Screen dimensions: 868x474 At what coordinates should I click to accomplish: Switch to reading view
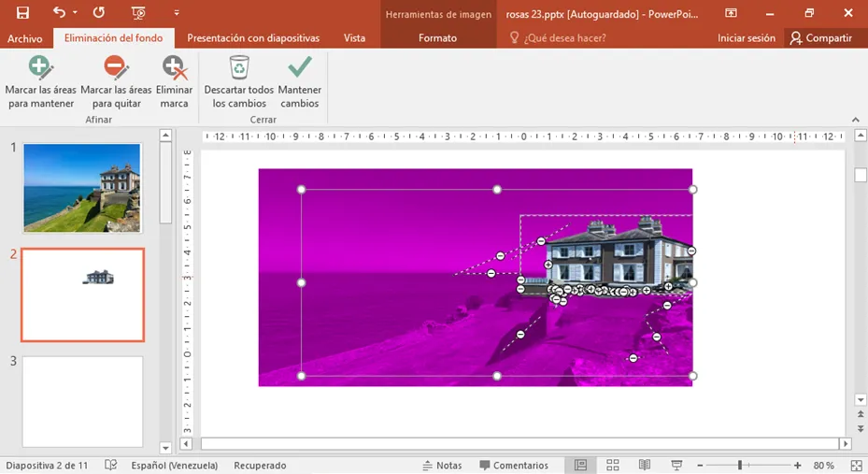point(645,466)
